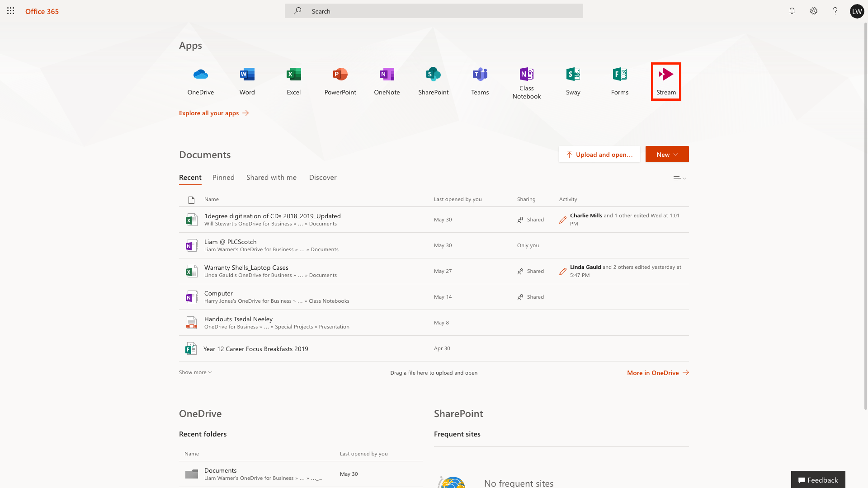
Task: Click the OneNote icon of Liam @ PLCScotch
Action: pyautogui.click(x=191, y=245)
